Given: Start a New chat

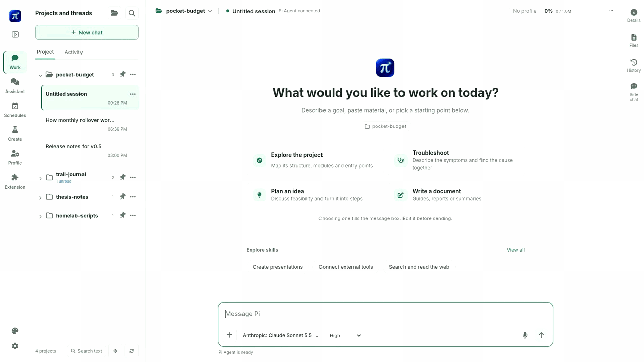Looking at the screenshot, I should pos(87,32).
